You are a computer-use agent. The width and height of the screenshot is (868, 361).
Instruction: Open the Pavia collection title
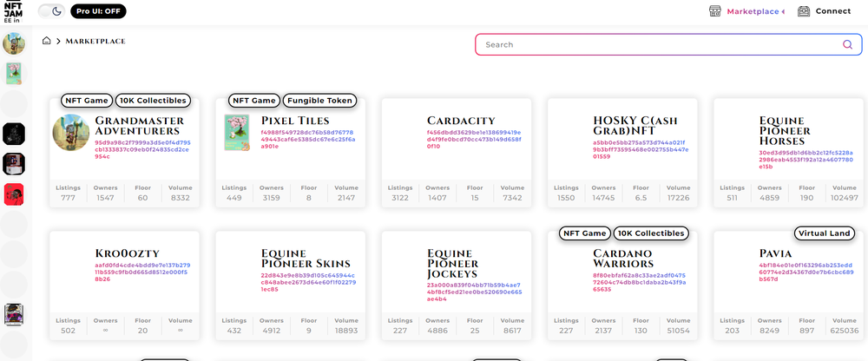click(775, 253)
